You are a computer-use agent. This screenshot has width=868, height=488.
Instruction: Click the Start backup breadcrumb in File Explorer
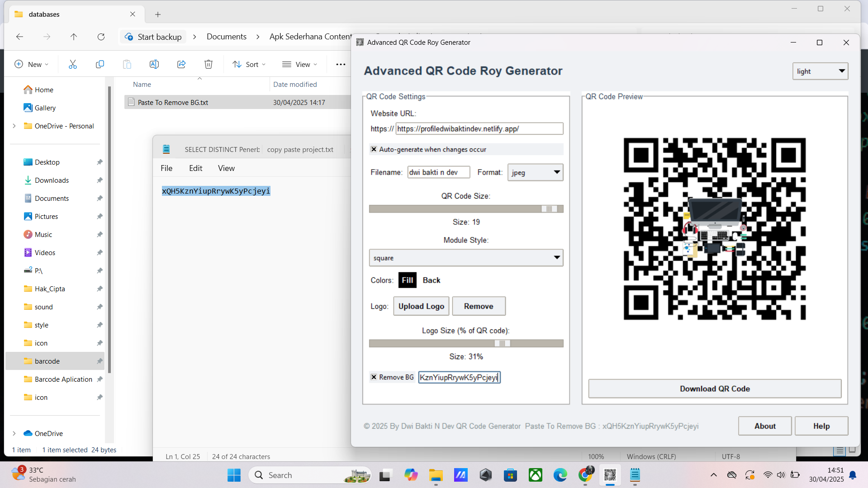(153, 37)
